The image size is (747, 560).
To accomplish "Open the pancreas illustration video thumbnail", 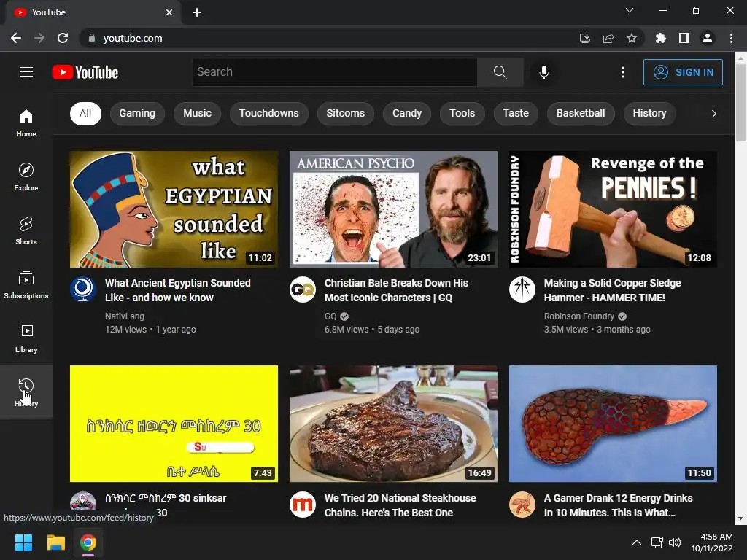I will coord(613,424).
